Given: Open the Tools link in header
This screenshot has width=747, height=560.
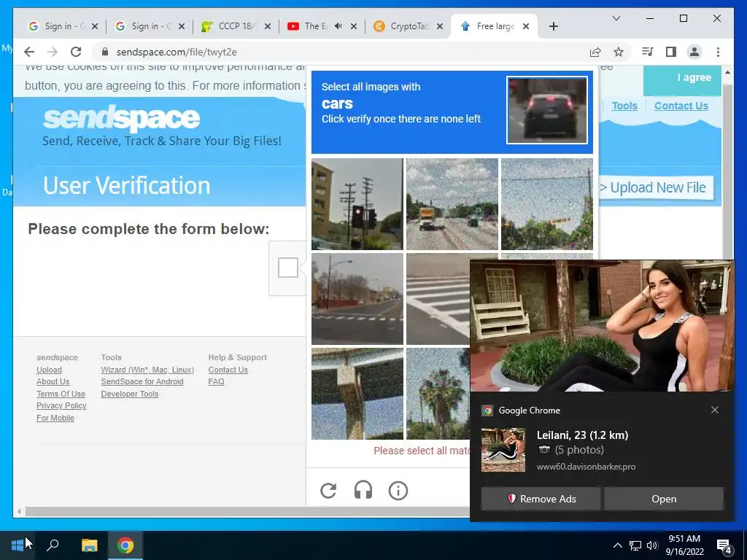Looking at the screenshot, I should click(x=624, y=106).
